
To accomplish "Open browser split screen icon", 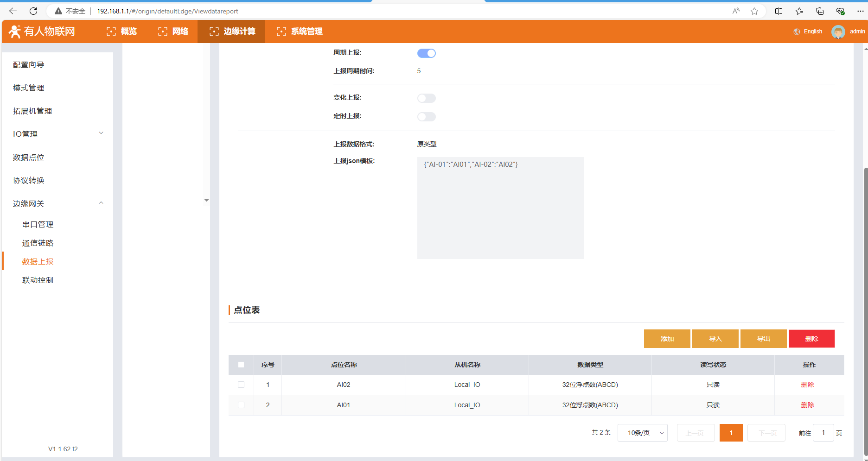I will point(779,11).
